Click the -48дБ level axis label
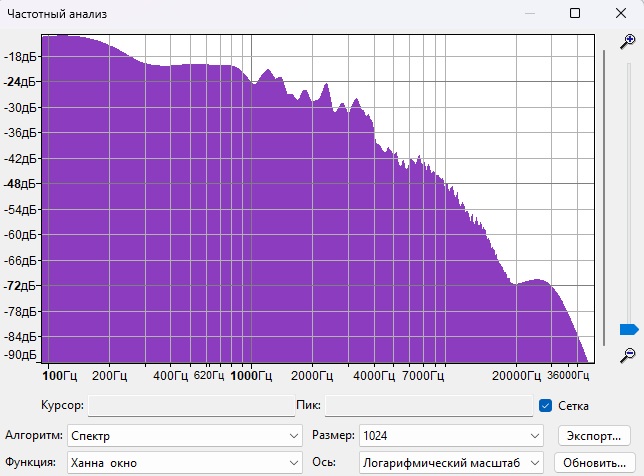This screenshot has width=644, height=476. point(20,184)
